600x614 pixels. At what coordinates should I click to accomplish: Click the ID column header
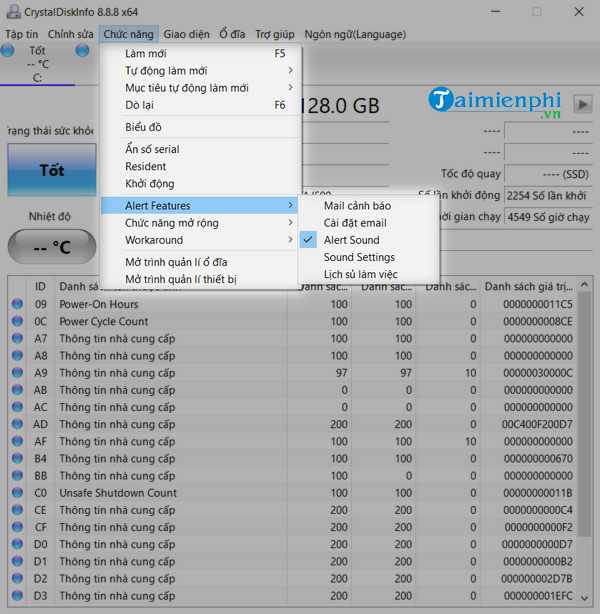[41, 286]
